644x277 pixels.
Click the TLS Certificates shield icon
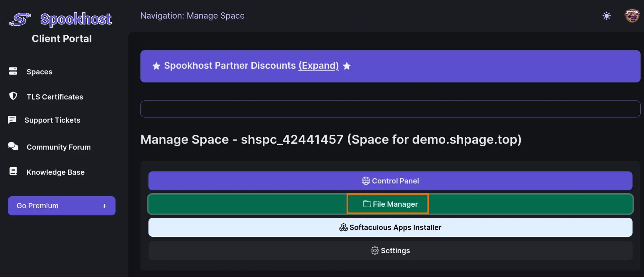click(13, 96)
